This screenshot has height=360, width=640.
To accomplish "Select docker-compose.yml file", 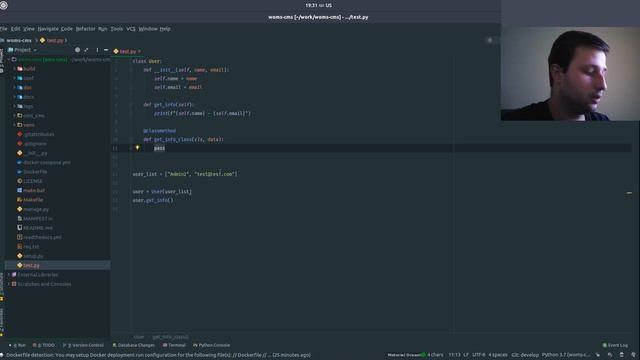I will (47, 162).
